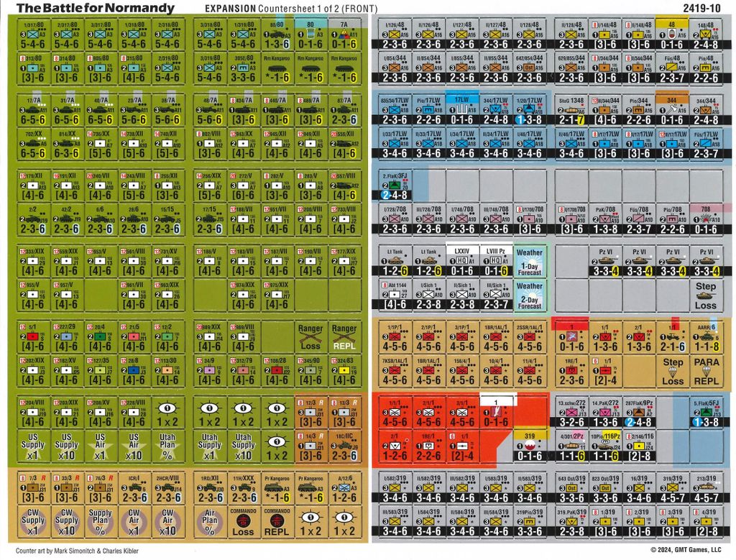This screenshot has width=736, height=560.
Task: Click the Abt 1144 [4]-6 counter
Action: pyautogui.click(x=395, y=295)
